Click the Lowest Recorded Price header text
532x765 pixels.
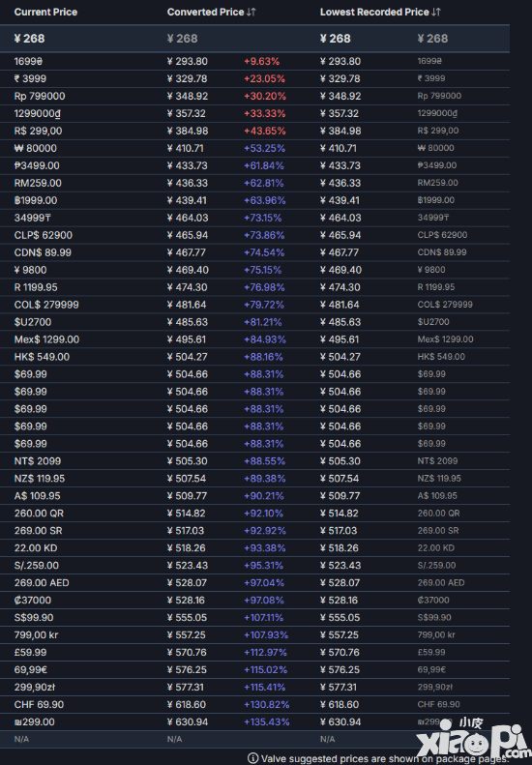coord(374,13)
